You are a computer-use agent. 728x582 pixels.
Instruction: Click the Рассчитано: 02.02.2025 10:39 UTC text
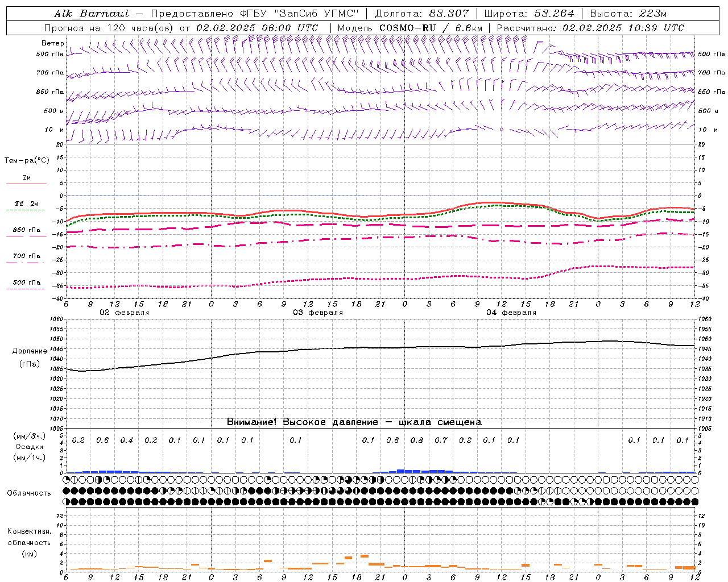pos(590,28)
